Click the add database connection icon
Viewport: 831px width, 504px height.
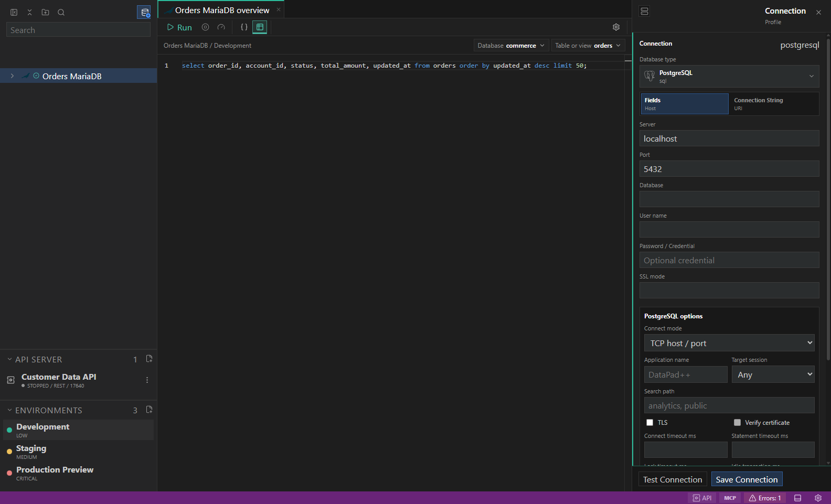pyautogui.click(x=144, y=12)
